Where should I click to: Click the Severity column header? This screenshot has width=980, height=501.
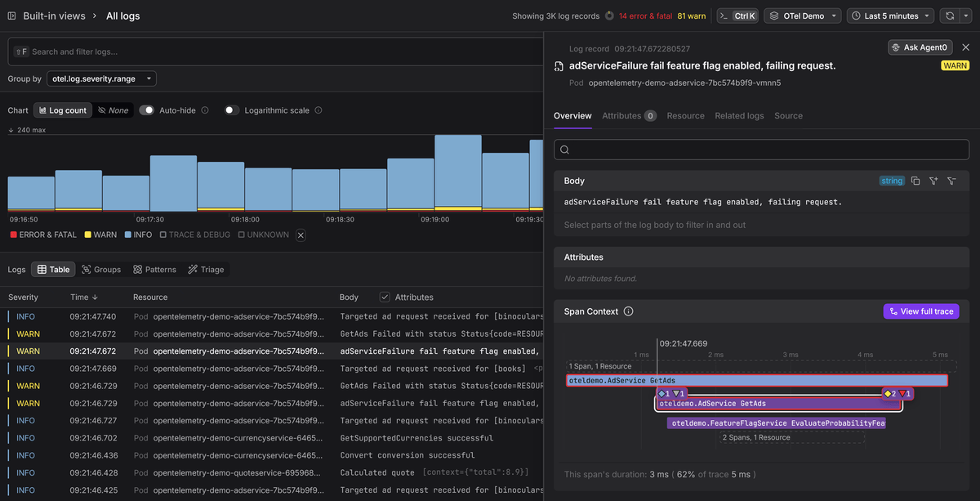(24, 297)
